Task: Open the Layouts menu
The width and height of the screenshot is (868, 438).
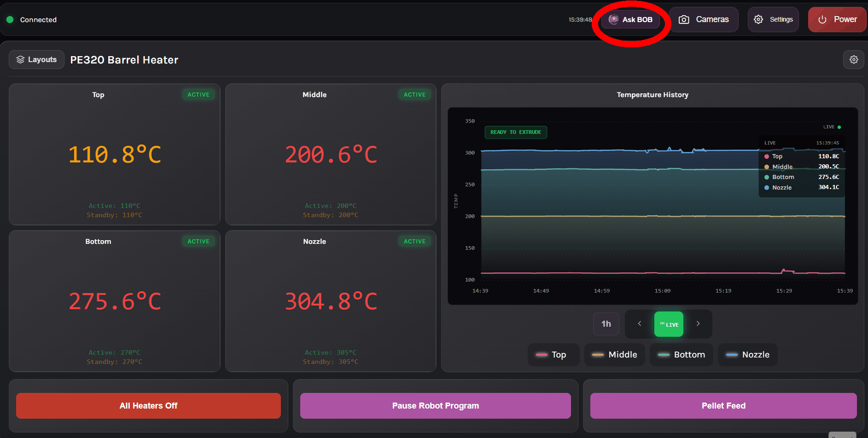Action: pyautogui.click(x=36, y=59)
